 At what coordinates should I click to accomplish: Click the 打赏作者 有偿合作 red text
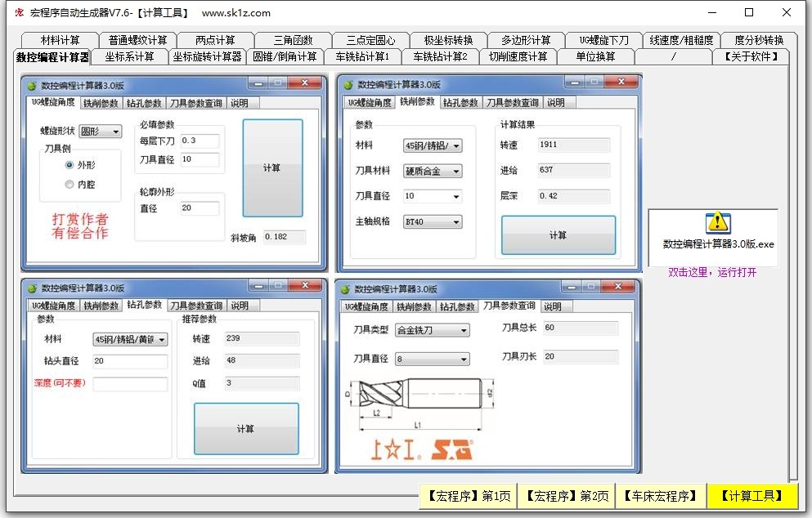pyautogui.click(x=80, y=226)
